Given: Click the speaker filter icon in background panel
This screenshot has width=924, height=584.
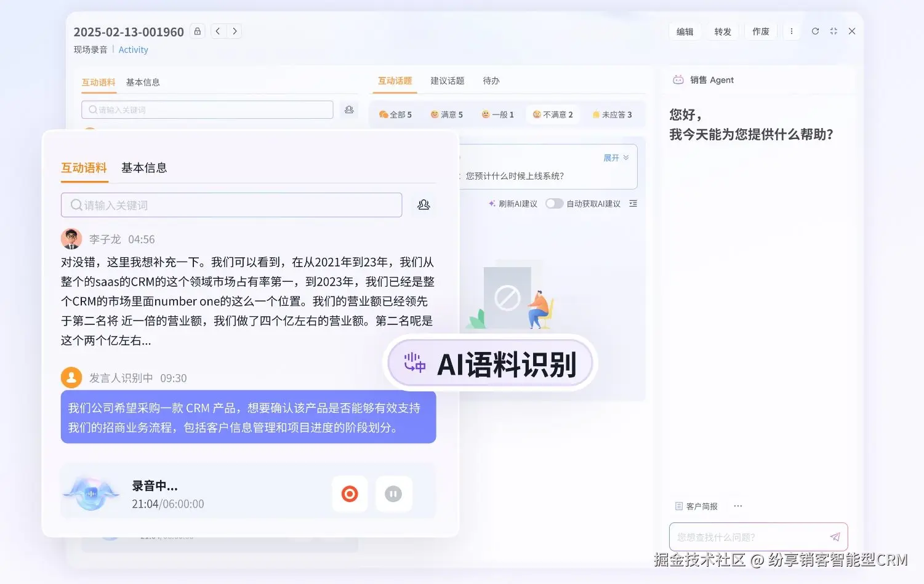Looking at the screenshot, I should pos(349,110).
